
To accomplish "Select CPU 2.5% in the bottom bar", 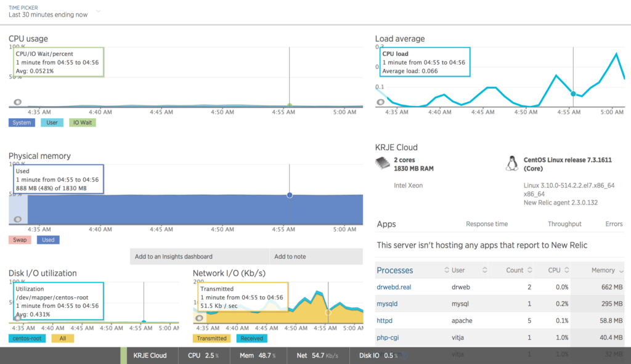I will coord(203,355).
